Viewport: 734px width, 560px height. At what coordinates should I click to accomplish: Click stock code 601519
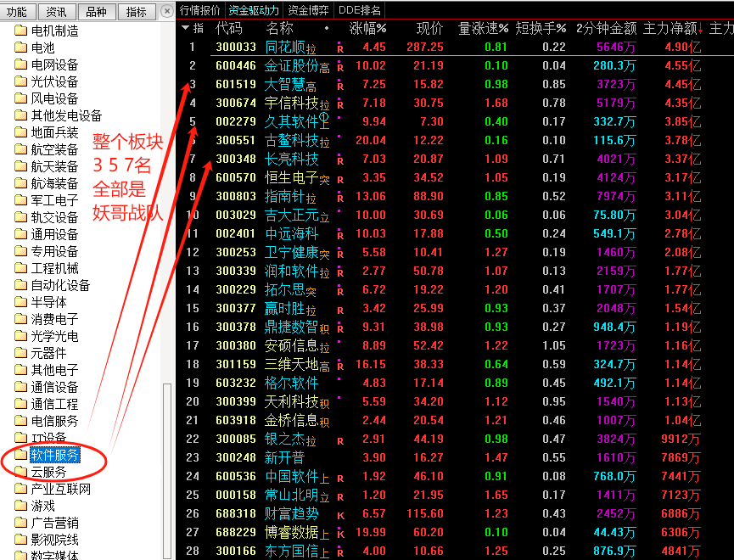click(236, 84)
